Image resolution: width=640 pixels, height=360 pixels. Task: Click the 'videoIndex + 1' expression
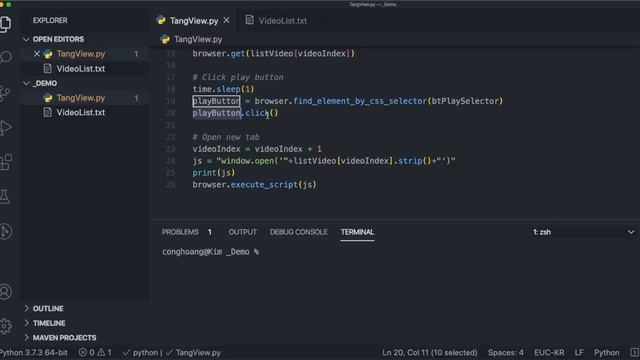pyautogui.click(x=288, y=149)
